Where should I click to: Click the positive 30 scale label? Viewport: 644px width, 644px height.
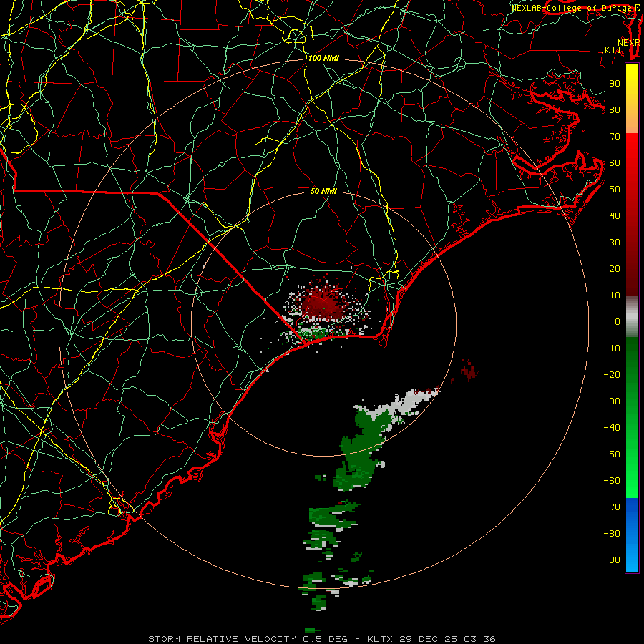[615, 243]
